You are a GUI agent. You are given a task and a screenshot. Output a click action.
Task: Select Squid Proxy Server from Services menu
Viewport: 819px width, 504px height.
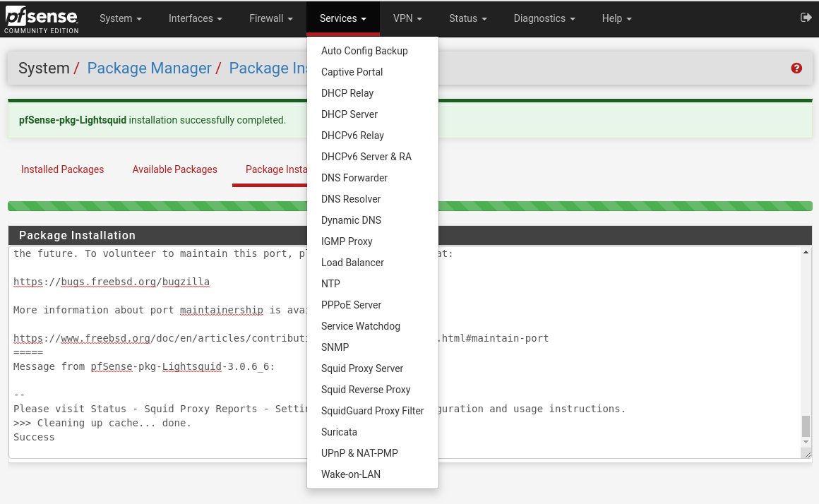[362, 368]
